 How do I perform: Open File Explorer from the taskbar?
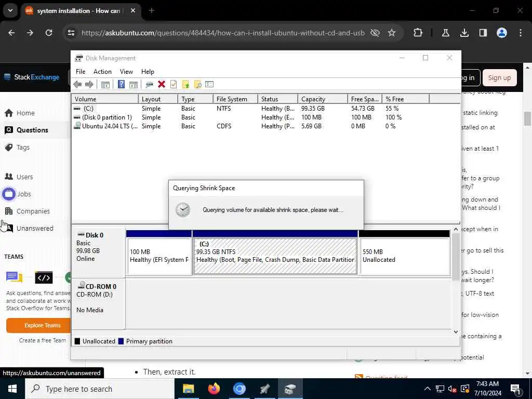click(x=188, y=389)
